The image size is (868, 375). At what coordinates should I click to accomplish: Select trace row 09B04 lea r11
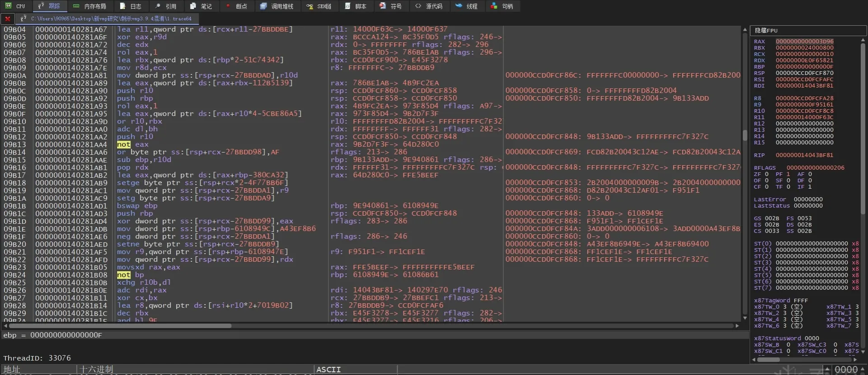coord(371,29)
